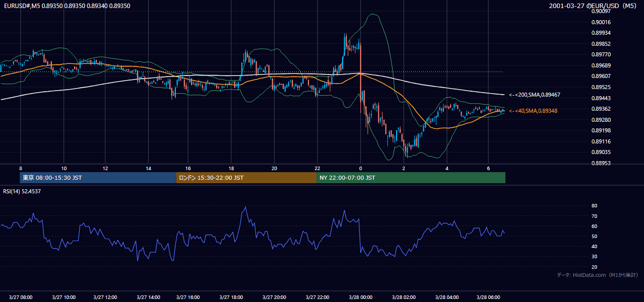This screenshot has height=302, width=644.
Task: Click hour label 18 under the price chart
Action: [231, 168]
